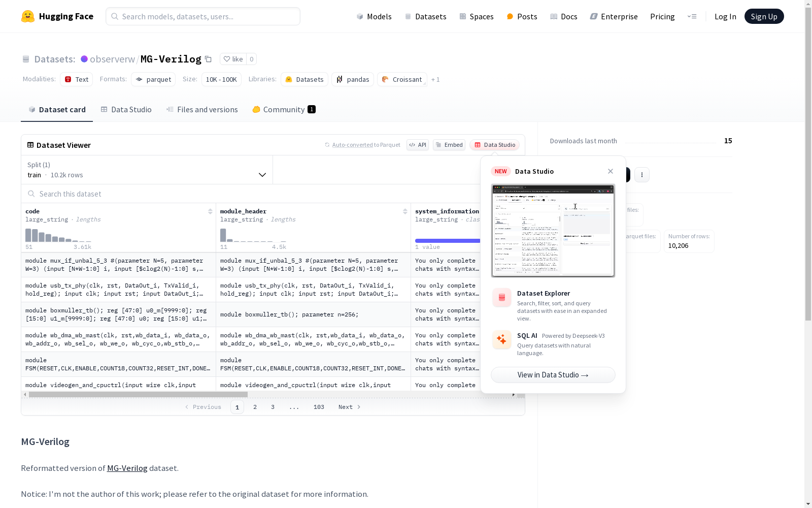The height and width of the screenshot is (508, 812).
Task: Open the MG-Verilog link in the description
Action: pyautogui.click(x=127, y=468)
